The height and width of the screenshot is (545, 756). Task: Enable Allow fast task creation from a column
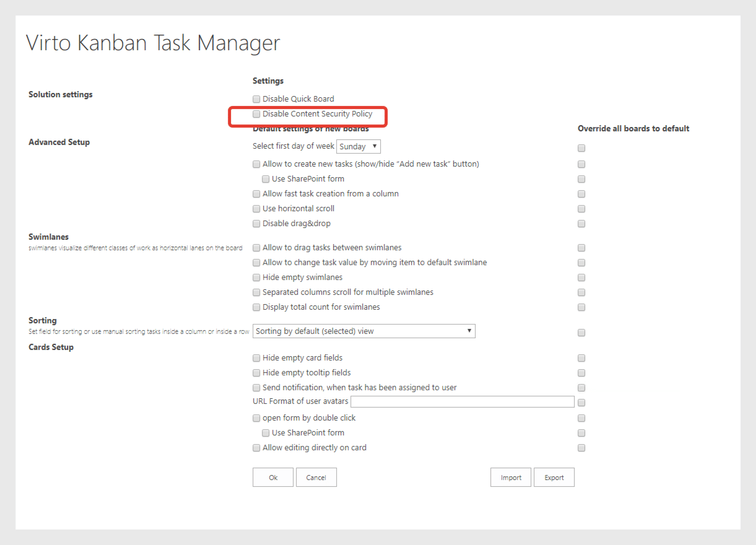pyautogui.click(x=256, y=194)
